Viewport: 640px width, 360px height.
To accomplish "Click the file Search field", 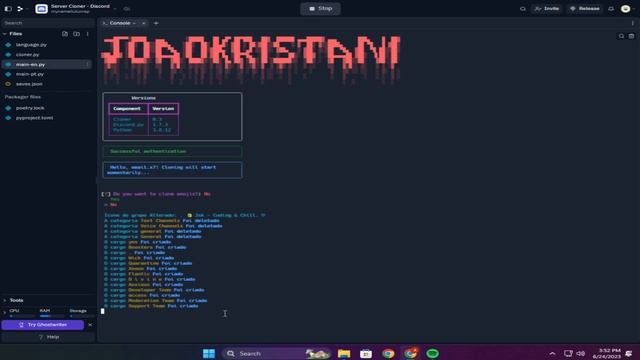I will (x=48, y=23).
